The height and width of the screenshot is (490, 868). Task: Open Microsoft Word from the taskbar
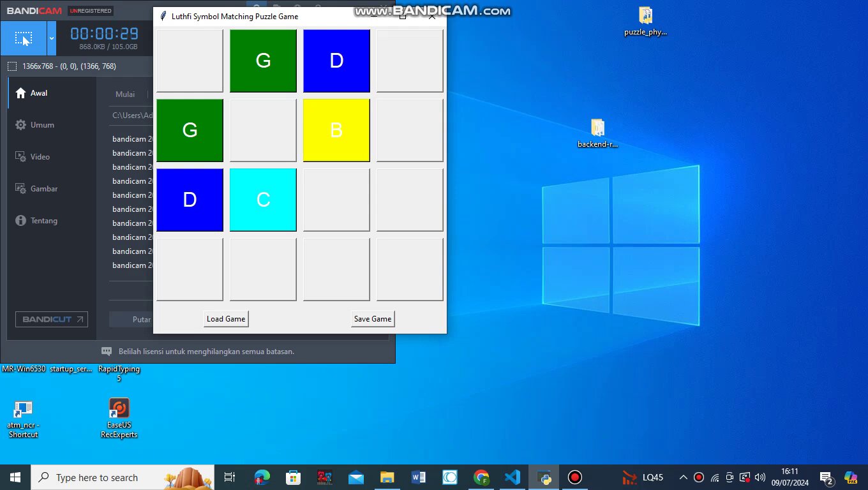[419, 477]
